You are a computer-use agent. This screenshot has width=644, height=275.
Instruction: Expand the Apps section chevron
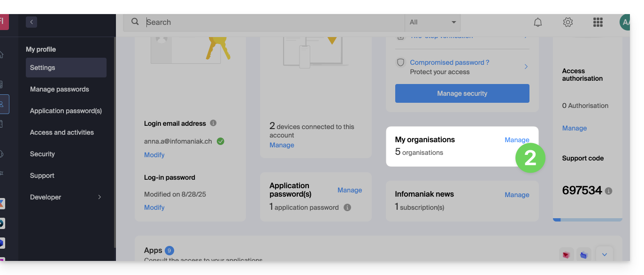click(x=605, y=254)
